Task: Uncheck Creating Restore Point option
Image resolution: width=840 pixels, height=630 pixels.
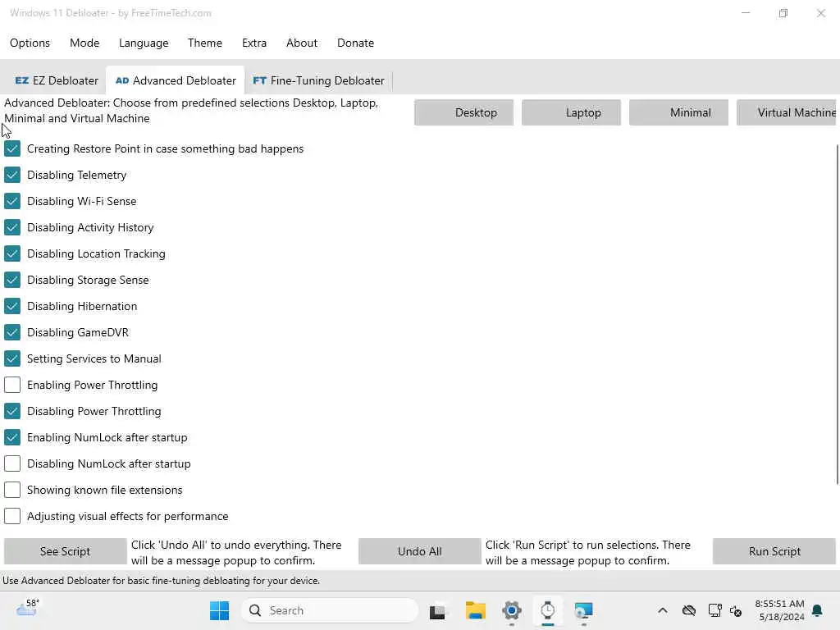Action: tap(11, 148)
